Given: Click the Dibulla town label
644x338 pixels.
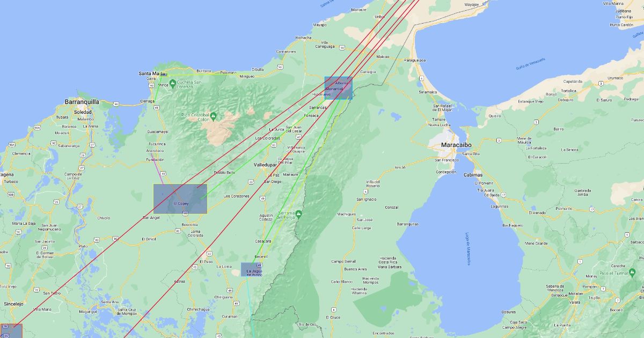Looking at the screenshot, I should tap(258, 69).
